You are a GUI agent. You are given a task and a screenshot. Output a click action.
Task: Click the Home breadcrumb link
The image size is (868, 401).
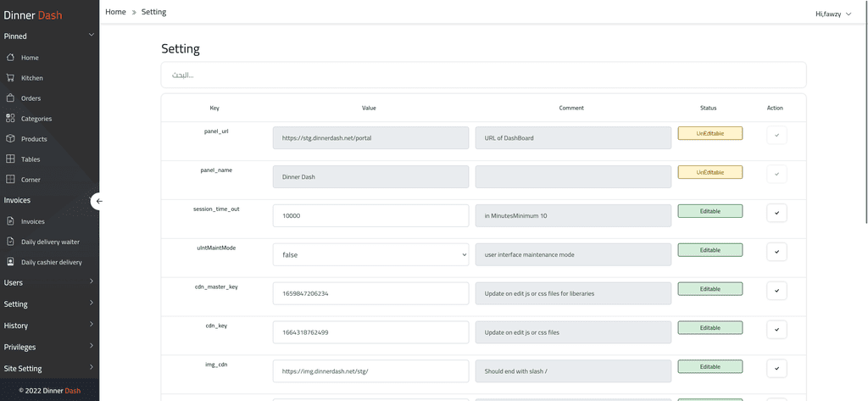click(x=115, y=12)
